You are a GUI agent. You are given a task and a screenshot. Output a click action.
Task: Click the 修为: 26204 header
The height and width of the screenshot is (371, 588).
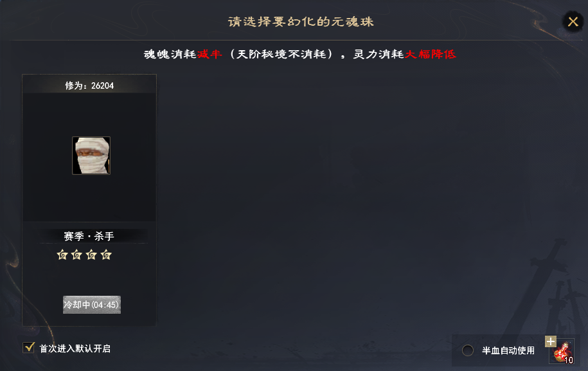(x=89, y=85)
